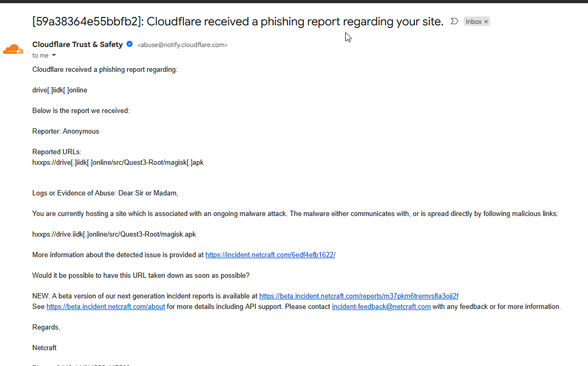Open the beta incident reports link
Screen dimensions: 588x366
pyautogui.click(x=359, y=296)
